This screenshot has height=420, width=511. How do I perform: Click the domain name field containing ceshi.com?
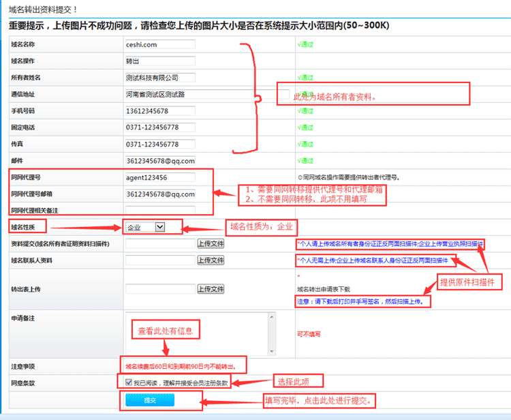coord(160,45)
